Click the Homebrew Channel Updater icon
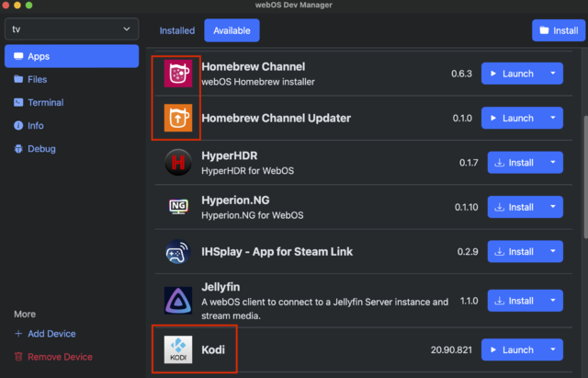Image resolution: width=588 pixels, height=378 pixels. click(x=178, y=118)
